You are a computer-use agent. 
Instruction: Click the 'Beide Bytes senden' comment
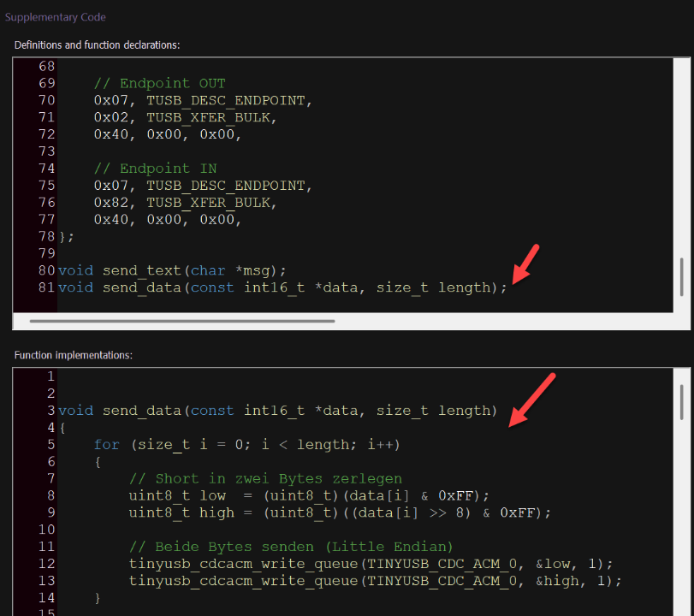(291, 547)
